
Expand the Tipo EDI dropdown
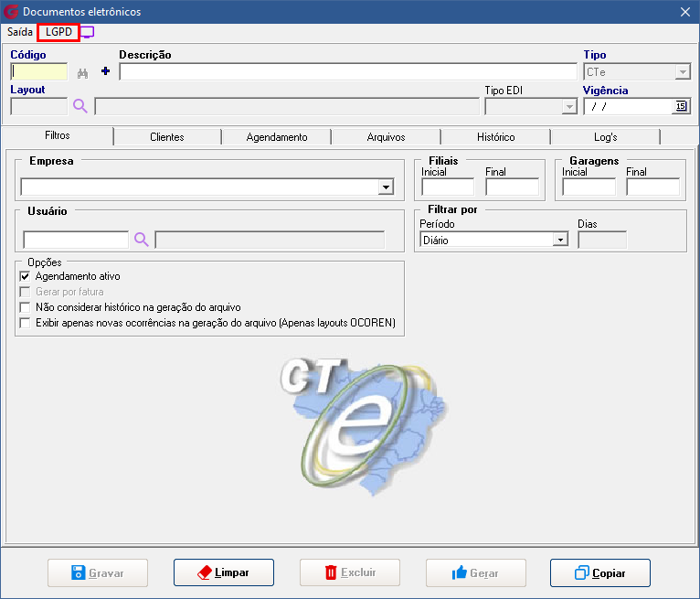[x=568, y=107]
